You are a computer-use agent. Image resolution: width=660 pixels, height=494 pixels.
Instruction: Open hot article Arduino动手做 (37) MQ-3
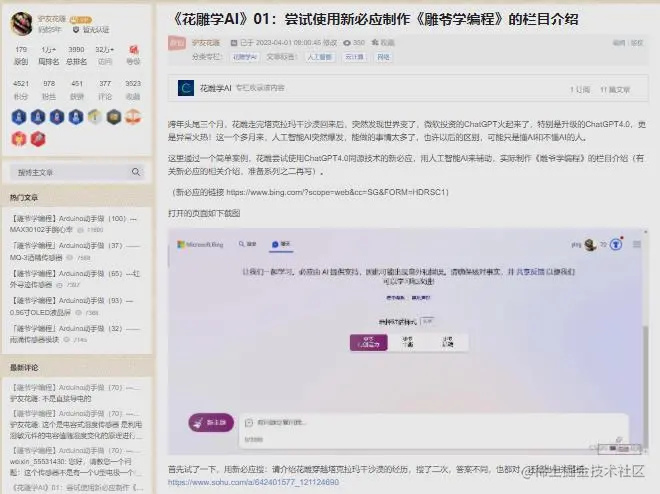75,251
